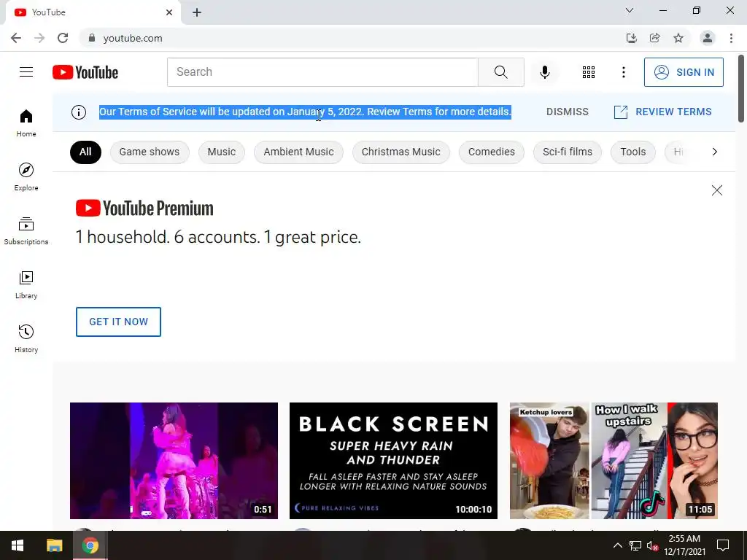Reload the page
This screenshot has height=560, width=747.
63,38
